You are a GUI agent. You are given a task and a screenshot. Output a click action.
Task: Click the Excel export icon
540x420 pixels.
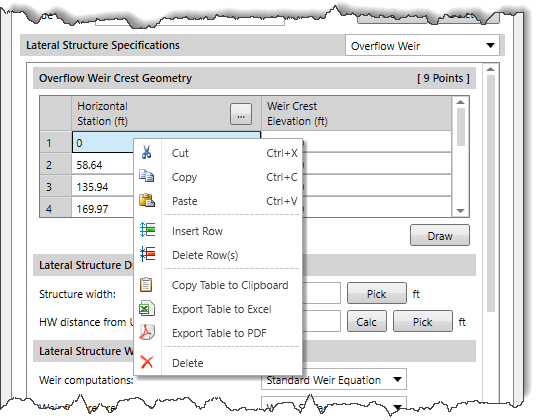pos(147,308)
